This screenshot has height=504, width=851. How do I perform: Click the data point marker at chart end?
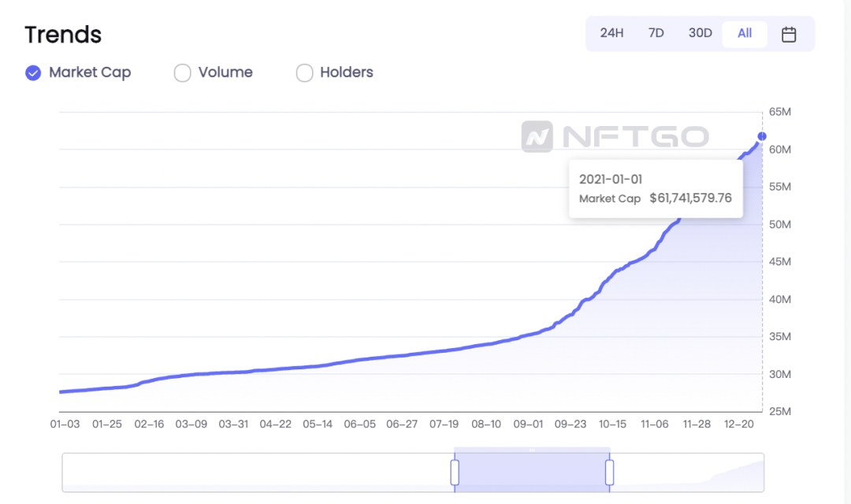point(762,136)
